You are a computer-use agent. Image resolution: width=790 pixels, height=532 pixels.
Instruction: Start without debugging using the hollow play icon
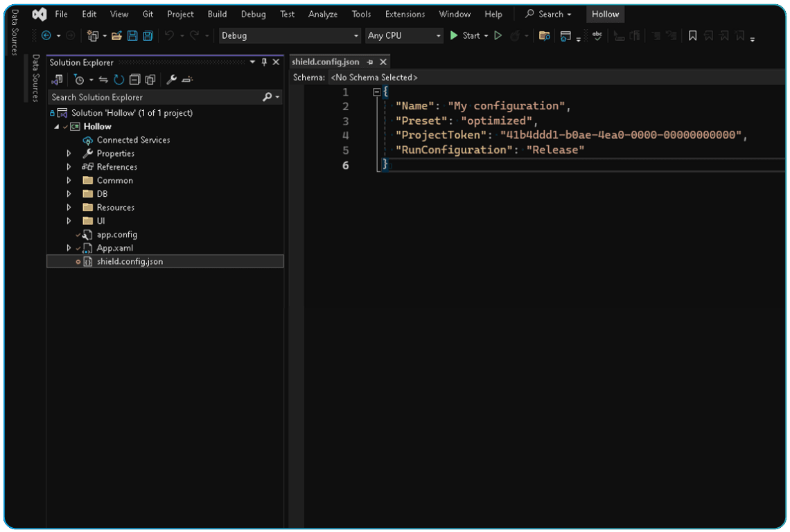(498, 35)
